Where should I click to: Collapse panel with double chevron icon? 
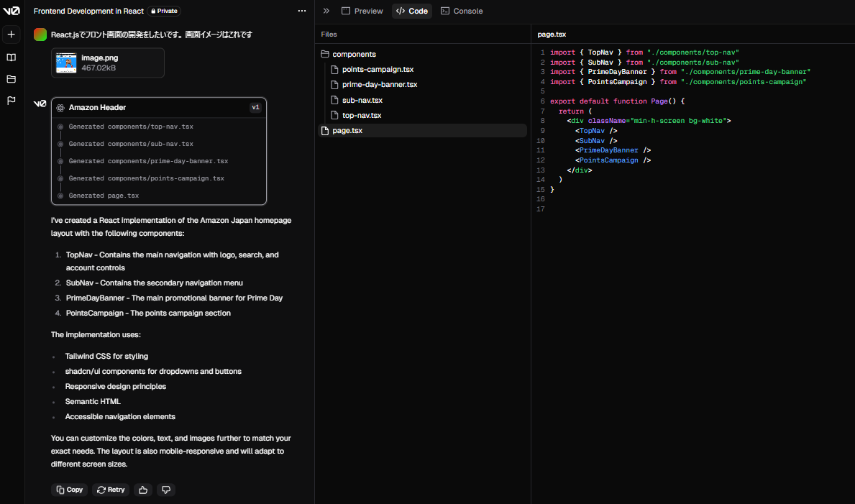pos(326,11)
